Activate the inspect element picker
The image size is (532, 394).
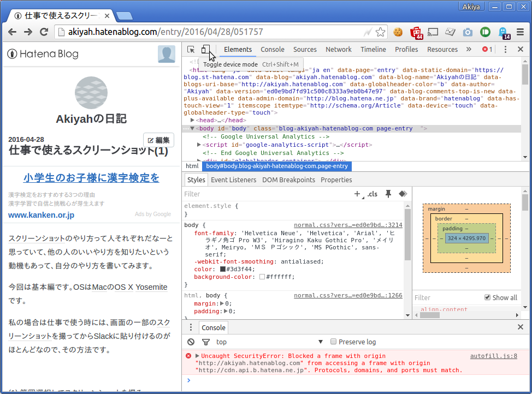click(191, 50)
